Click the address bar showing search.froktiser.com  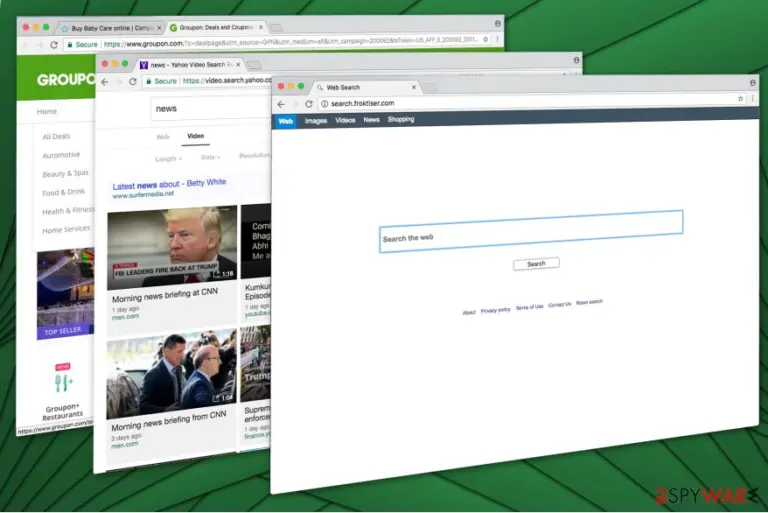[529, 101]
